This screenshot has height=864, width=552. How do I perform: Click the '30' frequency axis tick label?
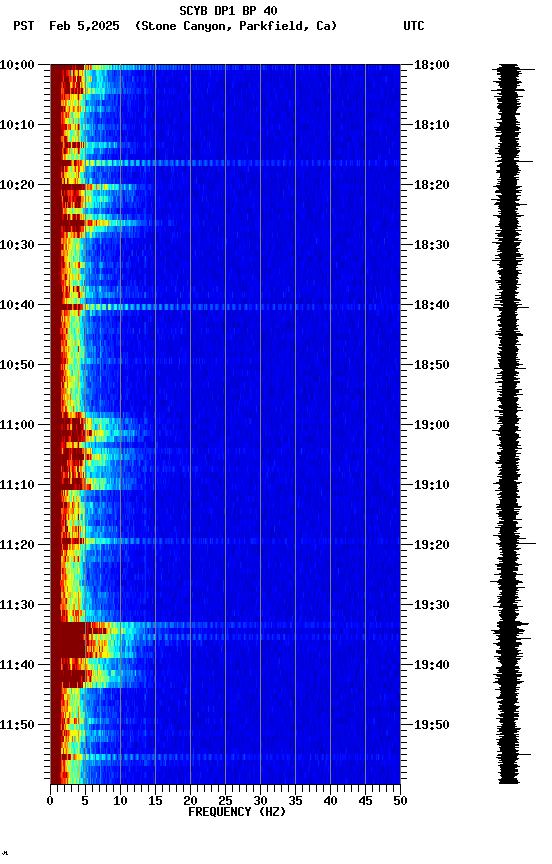(x=260, y=801)
